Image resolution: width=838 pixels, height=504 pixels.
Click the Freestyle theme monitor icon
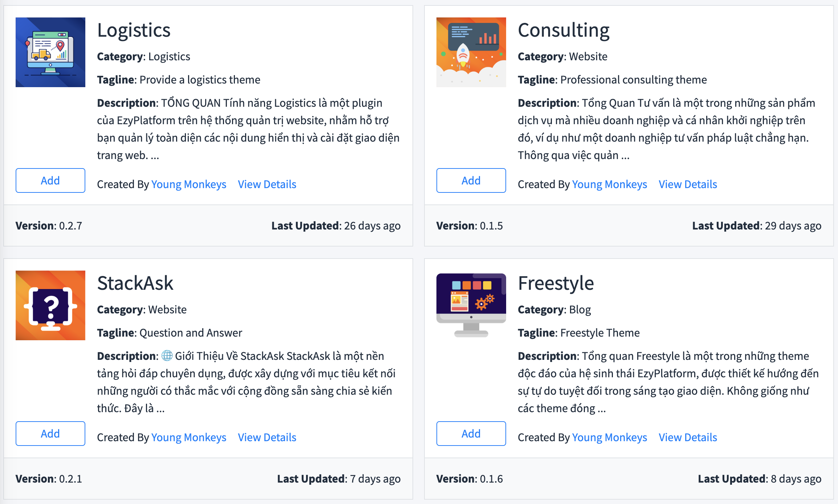coord(471,305)
